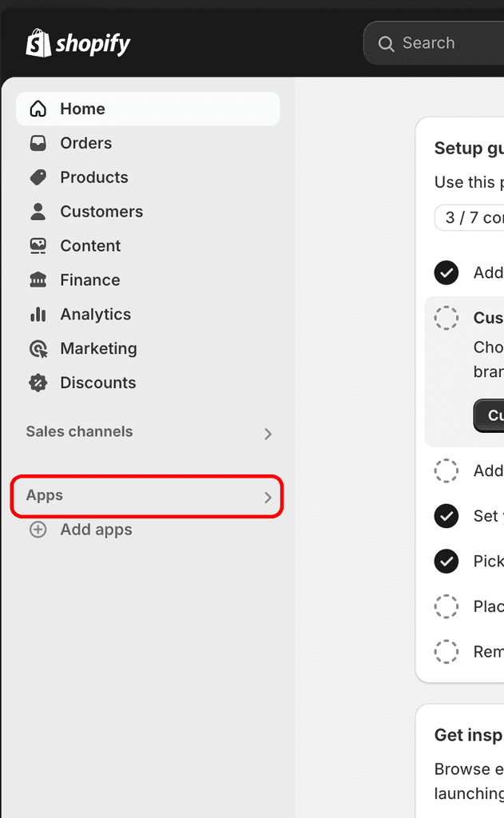This screenshot has width=504, height=818.
Task: Toggle the completed checkmark on the first setup task
Action: click(446, 273)
